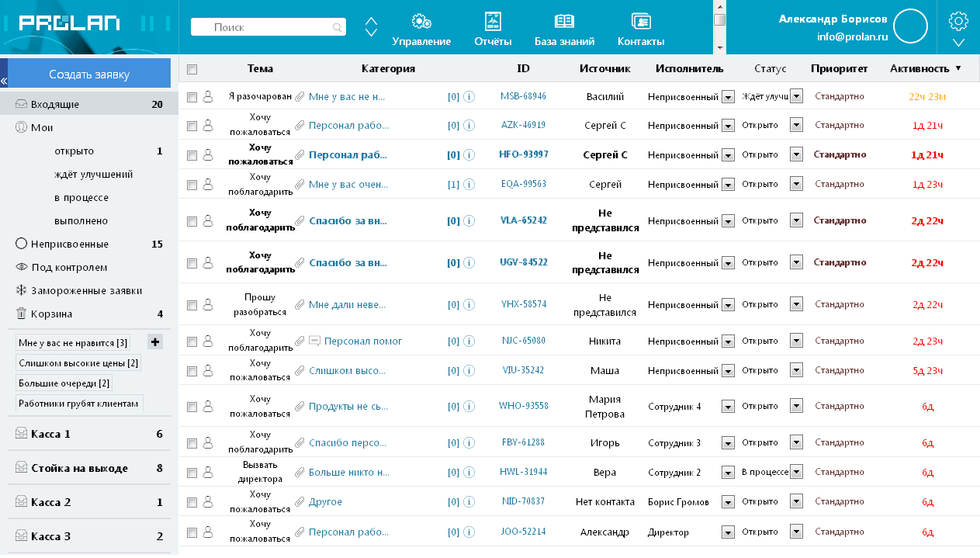The width and height of the screenshot is (980, 558).
Task: Open the Управление gear icon
Action: coord(421,22)
